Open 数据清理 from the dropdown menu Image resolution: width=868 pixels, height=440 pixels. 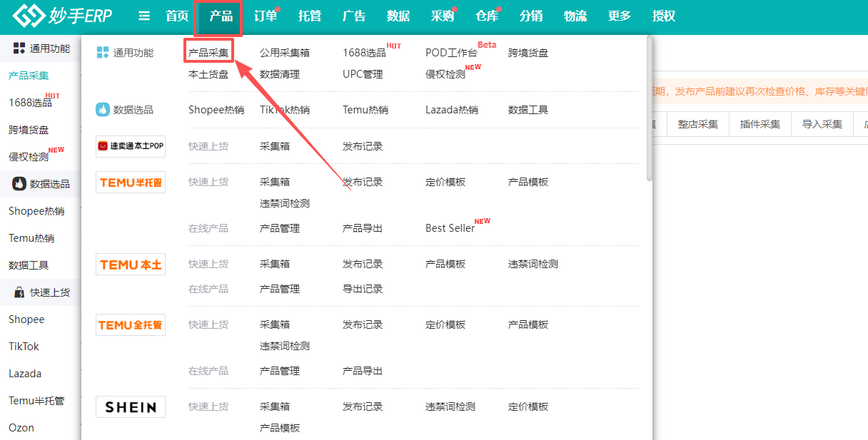pyautogui.click(x=280, y=74)
